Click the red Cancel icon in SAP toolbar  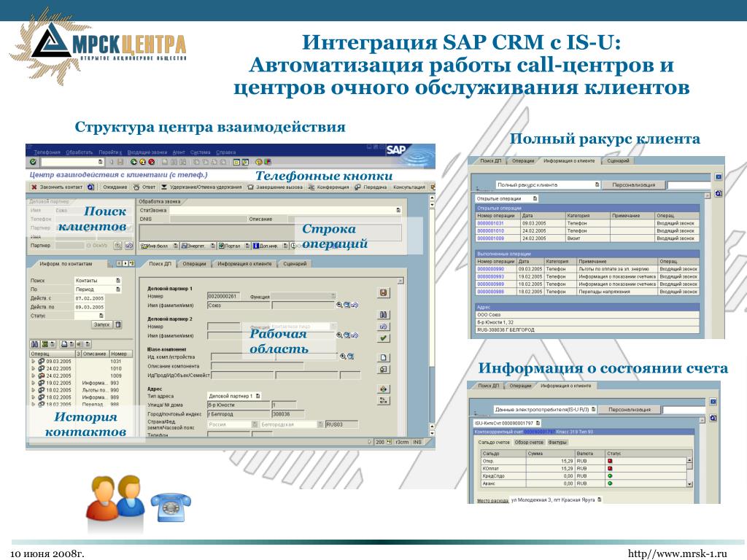(x=151, y=162)
